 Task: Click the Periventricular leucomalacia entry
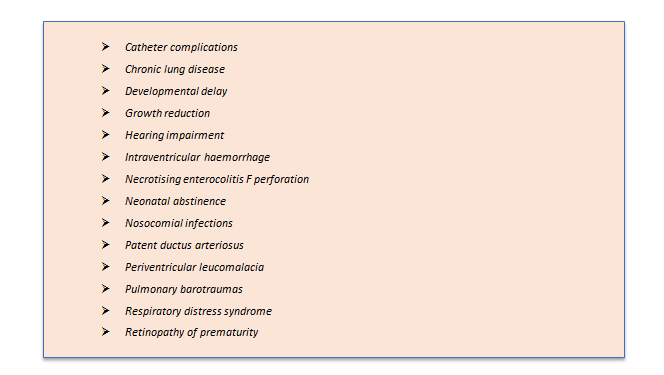click(x=194, y=267)
